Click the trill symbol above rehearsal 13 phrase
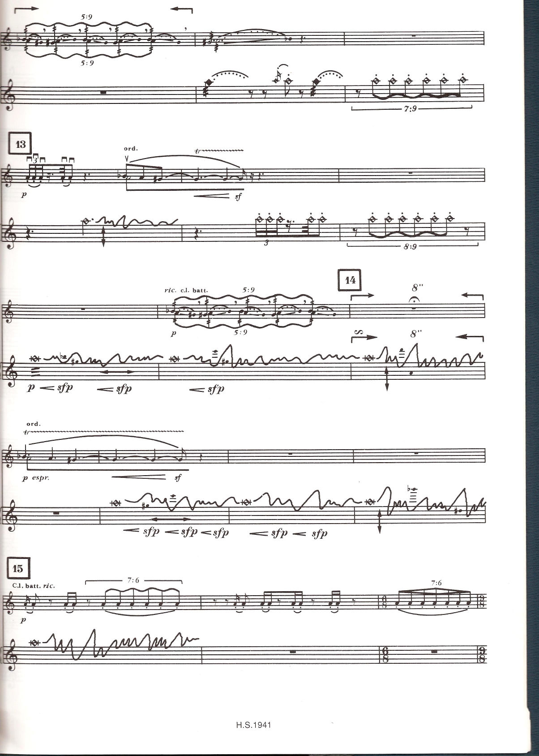Screen dimensions: 539x756 pos(198,151)
